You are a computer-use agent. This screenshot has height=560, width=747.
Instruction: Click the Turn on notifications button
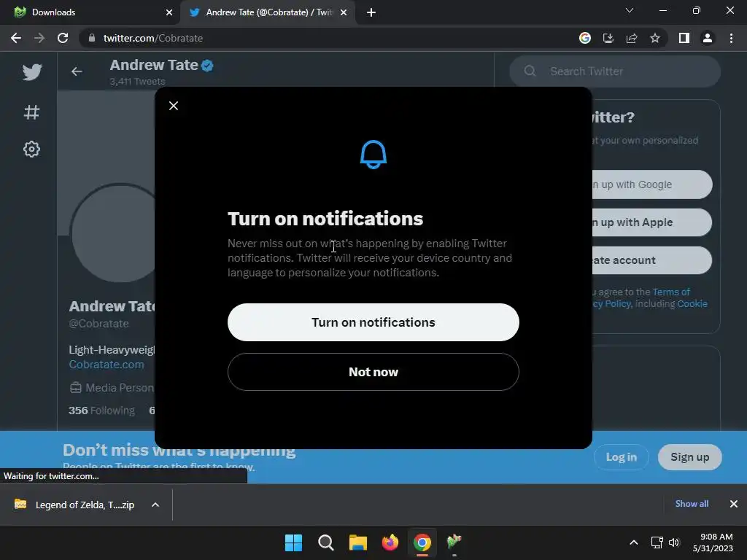(x=373, y=322)
